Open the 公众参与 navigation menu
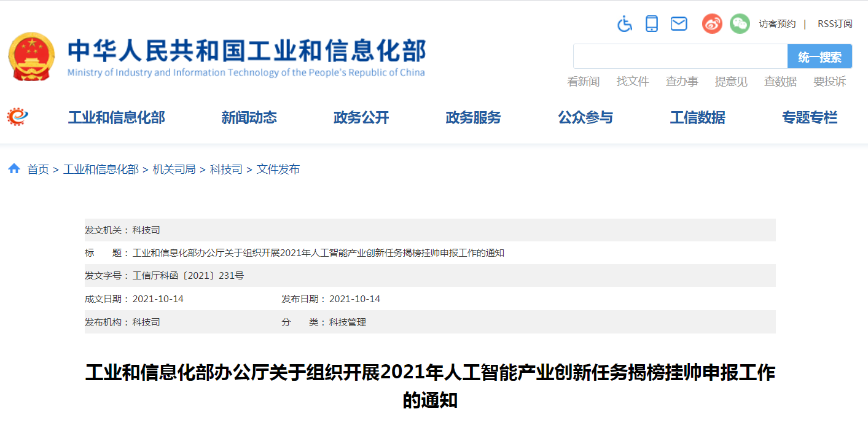The height and width of the screenshot is (425, 868). 585,117
